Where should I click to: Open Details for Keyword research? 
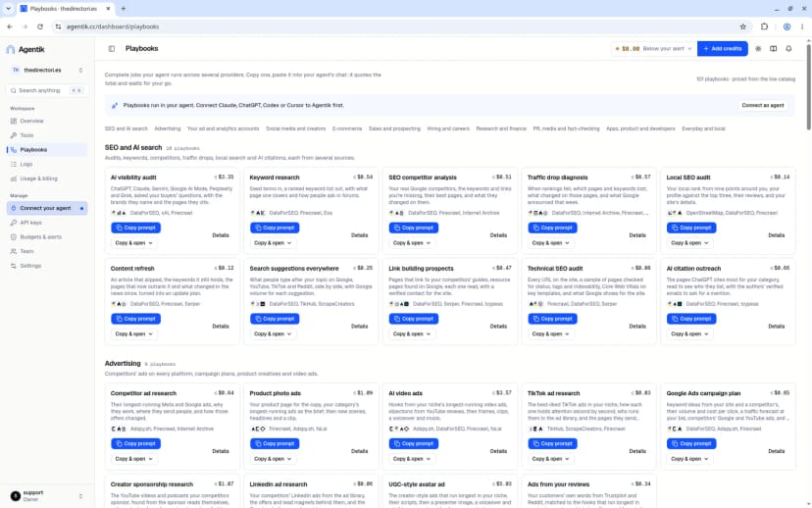click(359, 235)
